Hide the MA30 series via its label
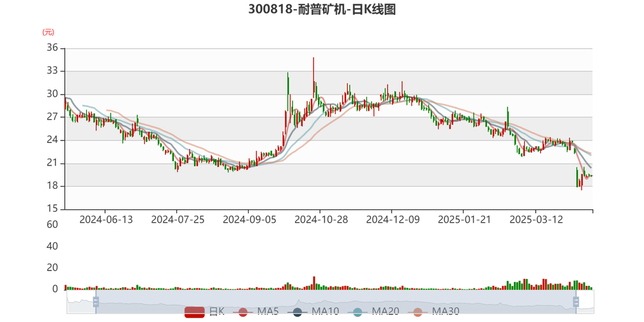 tap(445, 312)
